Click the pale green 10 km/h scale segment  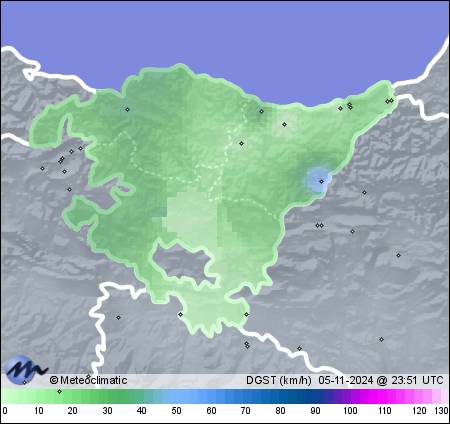click(x=38, y=396)
